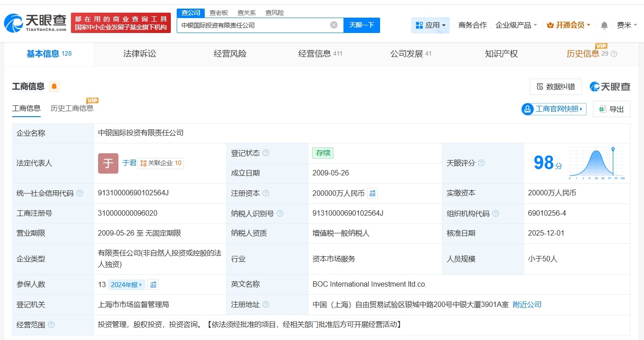This screenshot has width=644, height=340.
Task: Click the company name search input field
Action: 253,25
